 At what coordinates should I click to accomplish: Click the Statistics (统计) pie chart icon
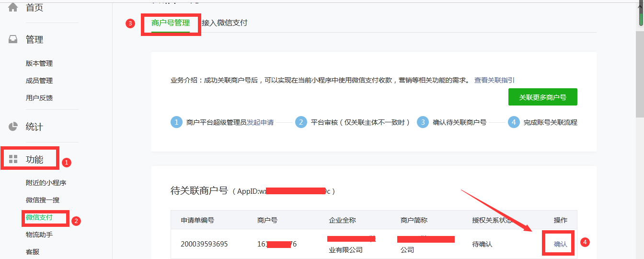click(13, 127)
